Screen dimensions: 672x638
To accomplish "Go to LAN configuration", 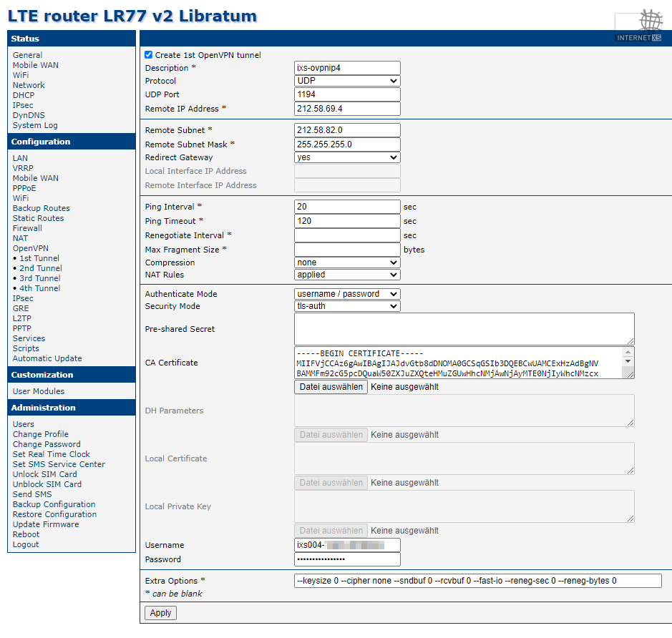I will click(20, 159).
